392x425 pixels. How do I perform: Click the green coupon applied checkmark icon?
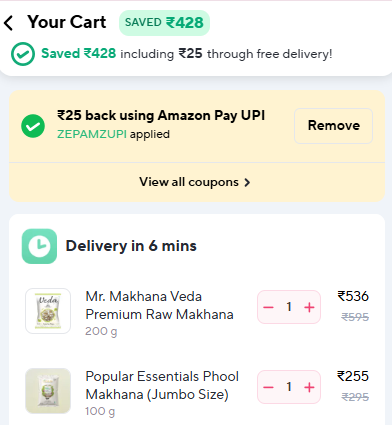point(33,126)
